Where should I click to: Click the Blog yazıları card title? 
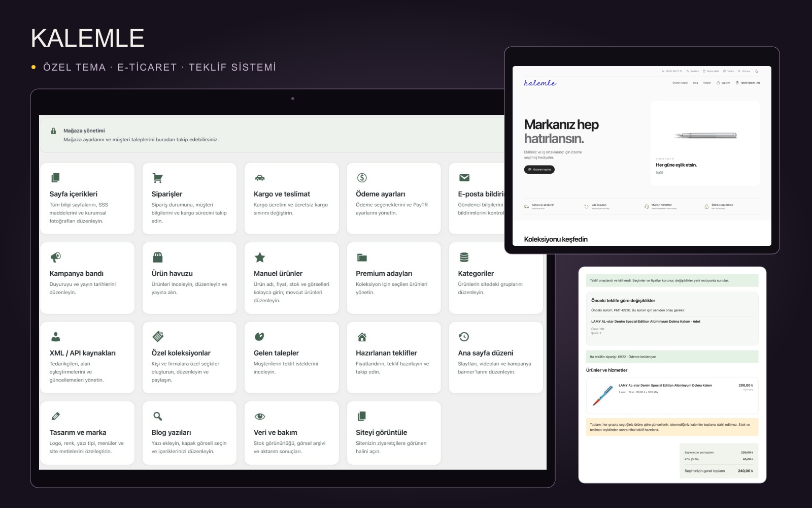[x=172, y=432]
